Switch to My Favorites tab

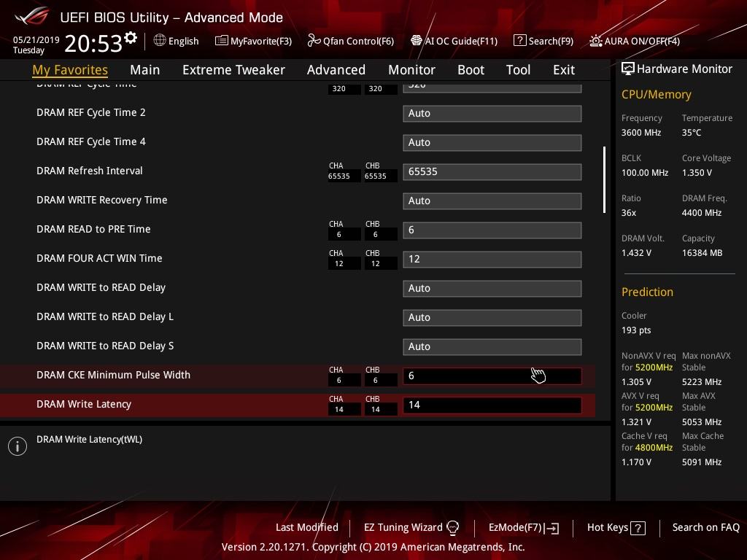70,70
